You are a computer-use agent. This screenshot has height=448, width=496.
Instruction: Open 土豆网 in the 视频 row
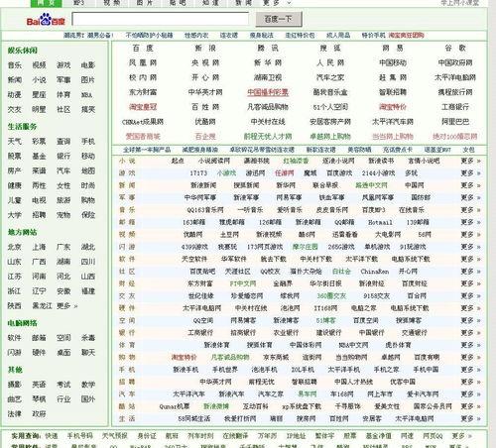229,235
